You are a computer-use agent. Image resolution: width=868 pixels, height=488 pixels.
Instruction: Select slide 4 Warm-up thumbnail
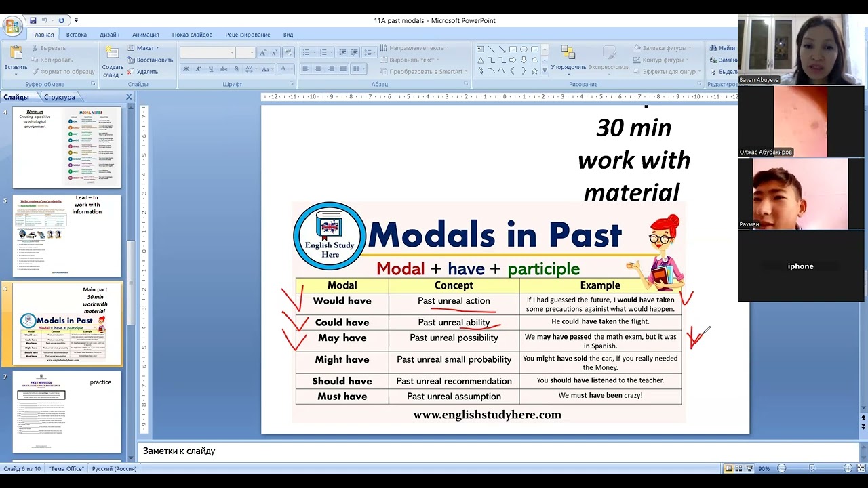coord(66,147)
